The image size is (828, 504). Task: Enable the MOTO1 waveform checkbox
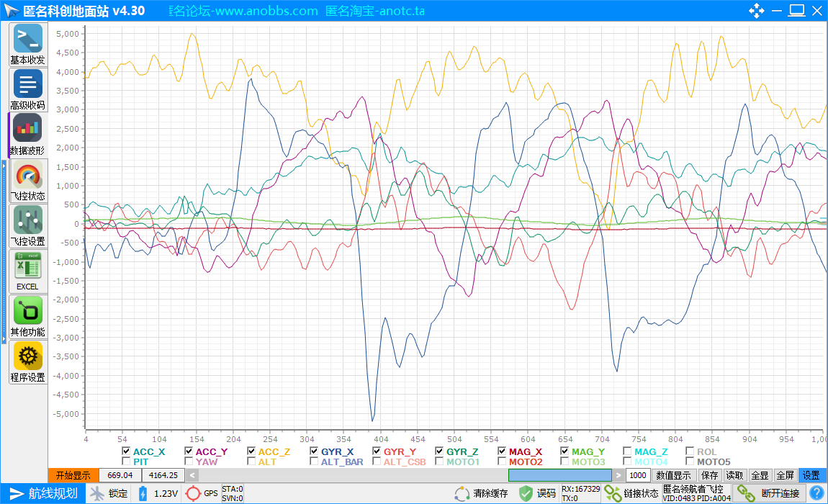pyautogui.click(x=439, y=462)
